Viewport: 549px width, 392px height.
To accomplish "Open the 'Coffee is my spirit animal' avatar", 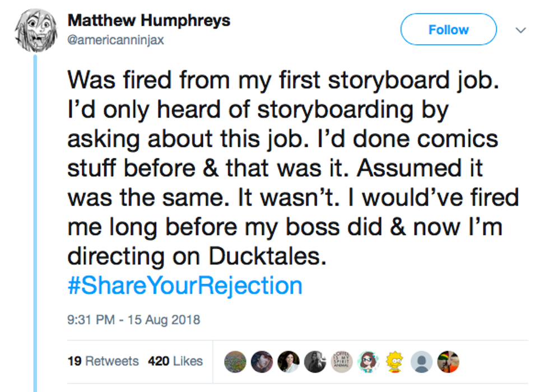I will (341, 362).
